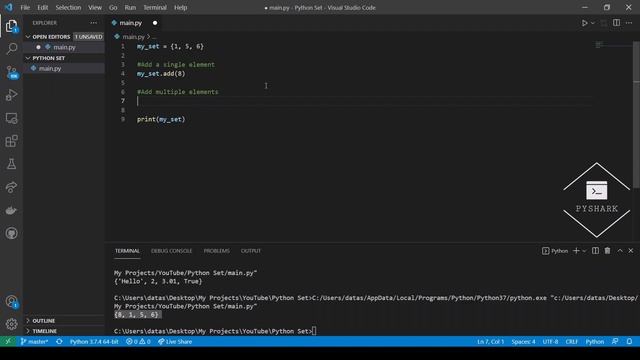Click the remote window status bar icon

pyautogui.click(x=8, y=341)
